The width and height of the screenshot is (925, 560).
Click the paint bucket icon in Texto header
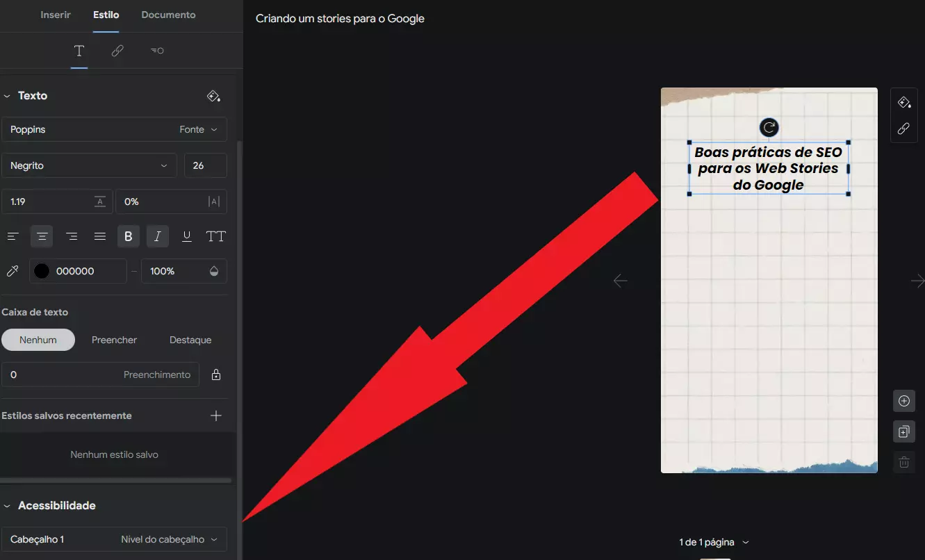click(x=214, y=96)
